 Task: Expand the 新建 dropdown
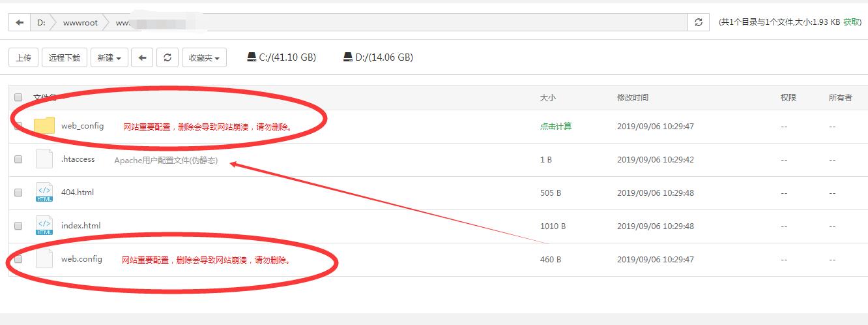click(x=109, y=57)
